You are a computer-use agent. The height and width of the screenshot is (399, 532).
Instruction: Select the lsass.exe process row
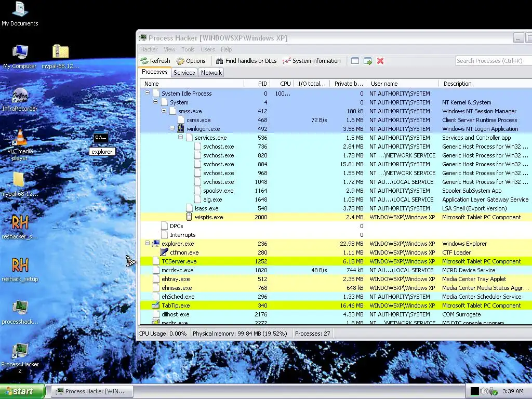(x=336, y=208)
